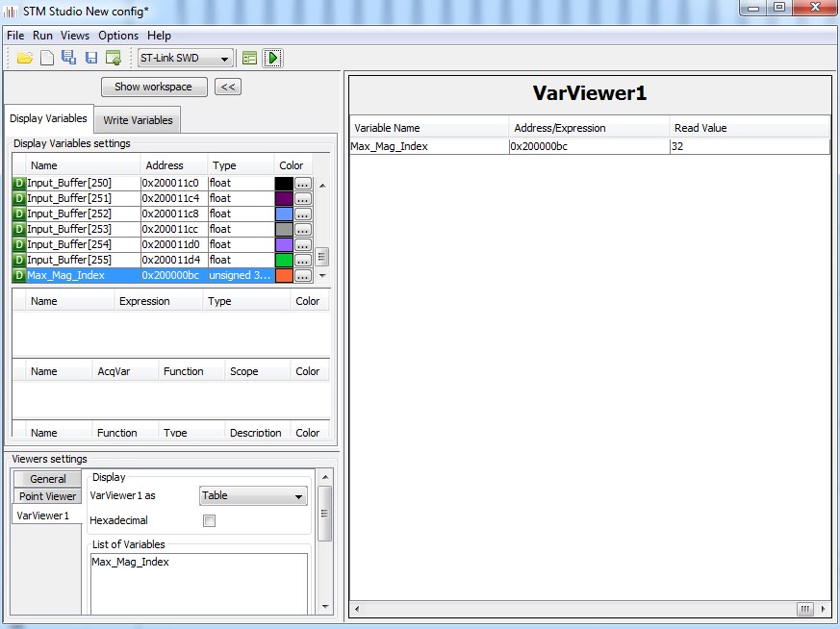Click the green table settings toolbar icon

pos(249,58)
